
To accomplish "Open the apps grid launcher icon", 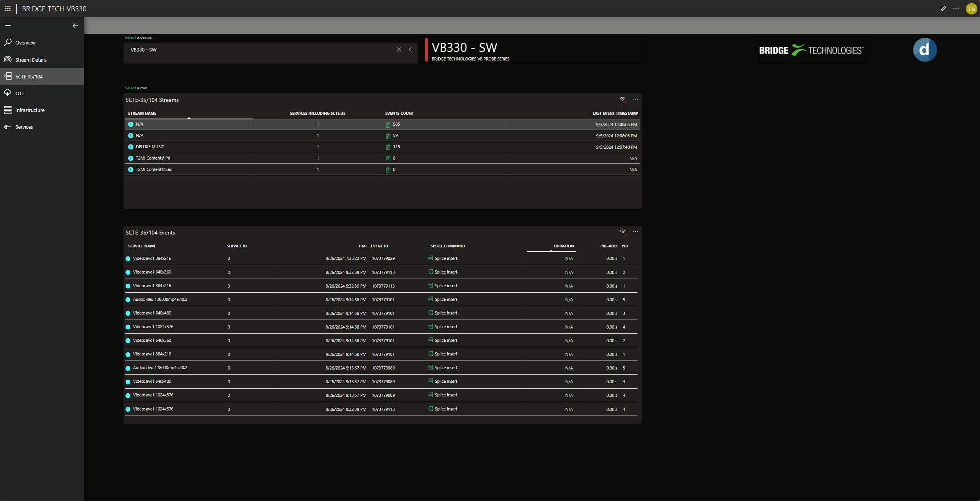I will [x=8, y=8].
